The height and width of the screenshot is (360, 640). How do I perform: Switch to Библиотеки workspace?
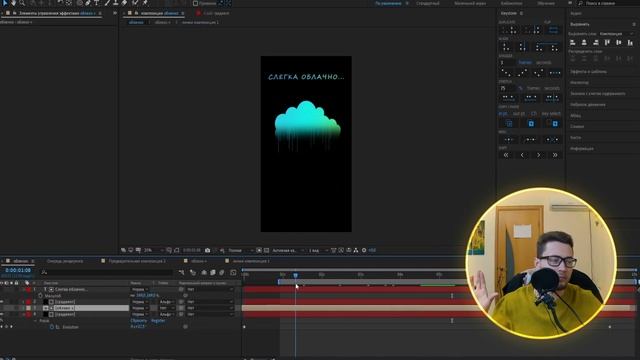pos(511,3)
